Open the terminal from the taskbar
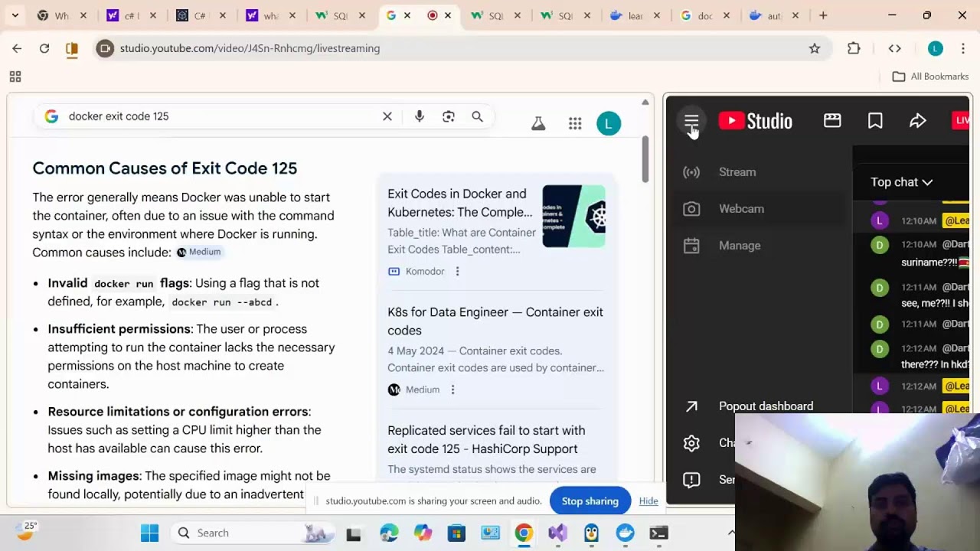The height and width of the screenshot is (551, 980). [x=658, y=533]
